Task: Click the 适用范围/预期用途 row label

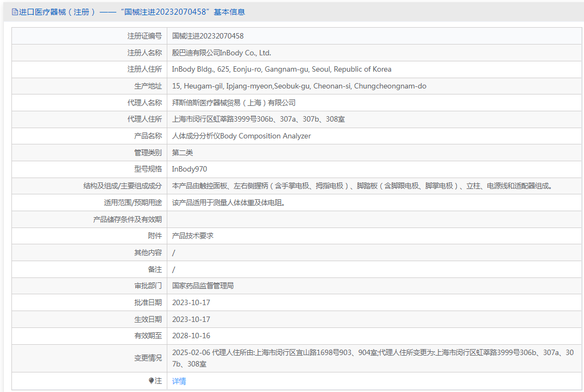Action: point(133,203)
